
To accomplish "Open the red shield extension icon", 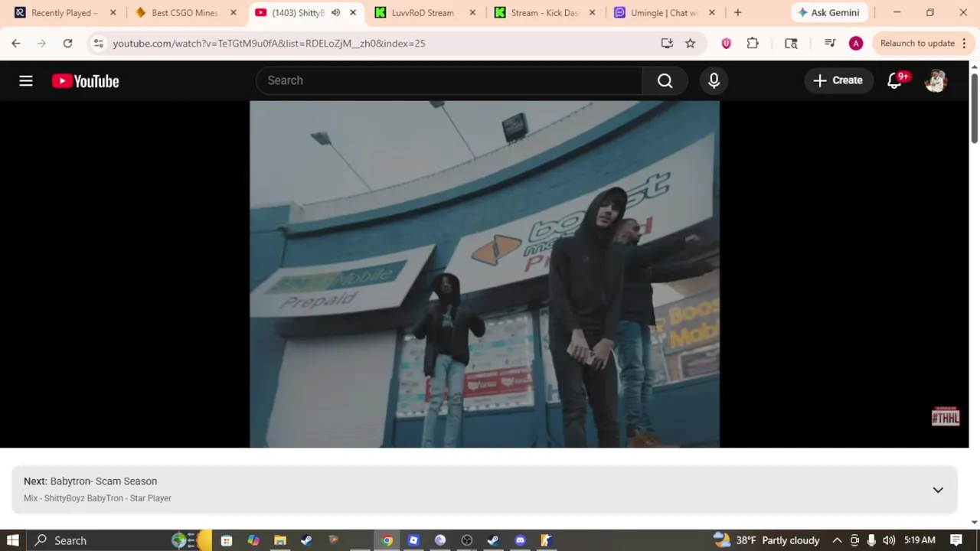I will (x=726, y=44).
